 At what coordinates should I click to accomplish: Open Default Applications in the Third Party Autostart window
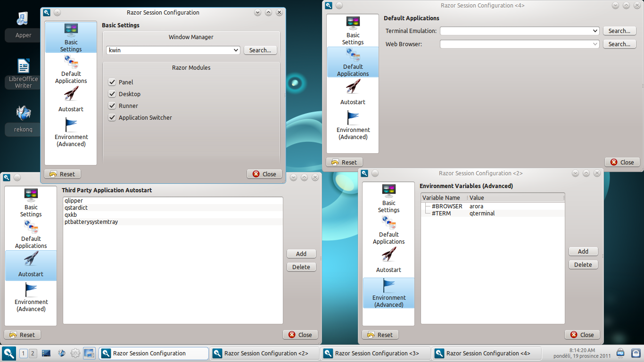tap(31, 234)
